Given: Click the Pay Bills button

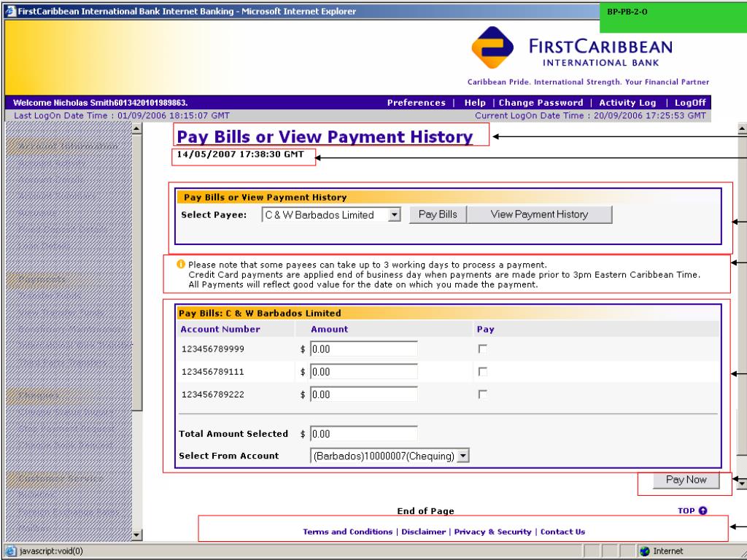Looking at the screenshot, I should pyautogui.click(x=438, y=214).
